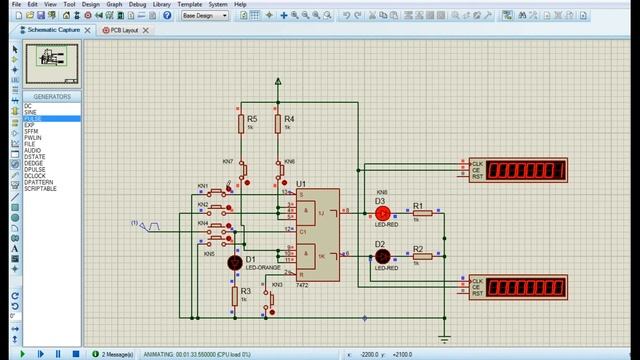Open project using the folder icon

pyautogui.click(x=30, y=16)
